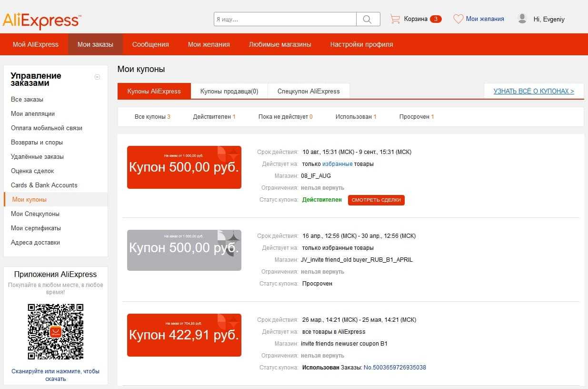Open Возвраты и споры in the sidebar
Screen dimensions: 588x389
[37, 143]
